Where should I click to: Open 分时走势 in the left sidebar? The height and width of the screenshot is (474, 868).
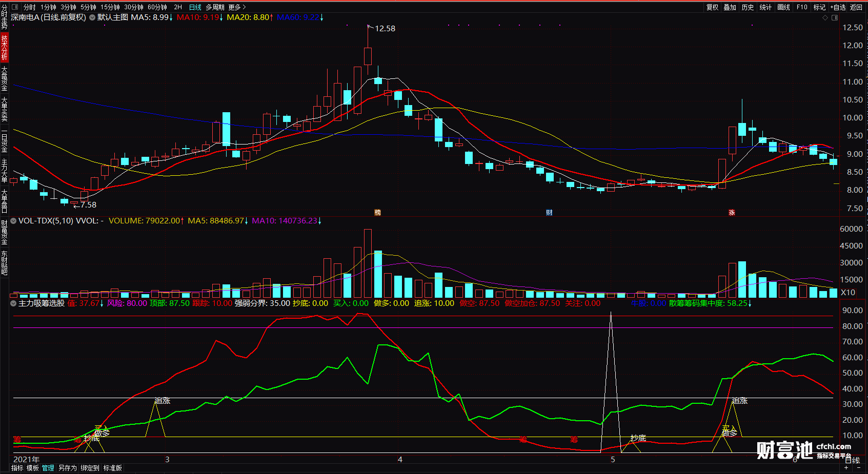tap(4, 17)
